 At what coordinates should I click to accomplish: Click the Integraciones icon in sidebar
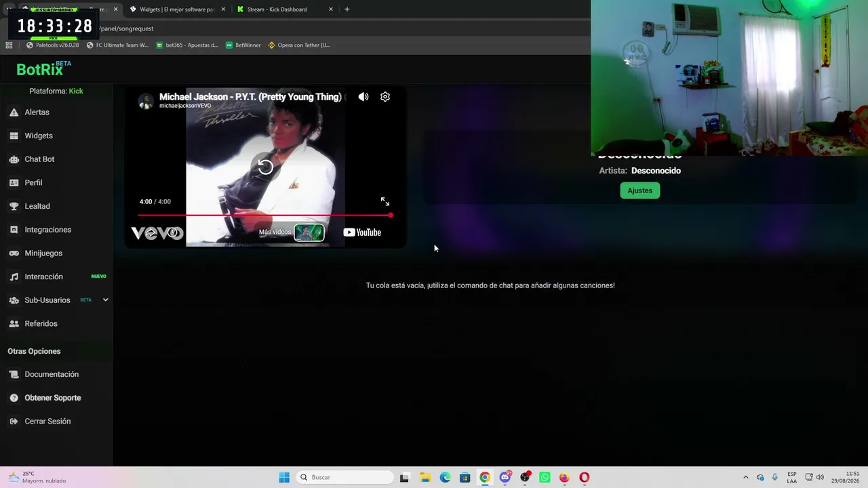[x=14, y=230]
